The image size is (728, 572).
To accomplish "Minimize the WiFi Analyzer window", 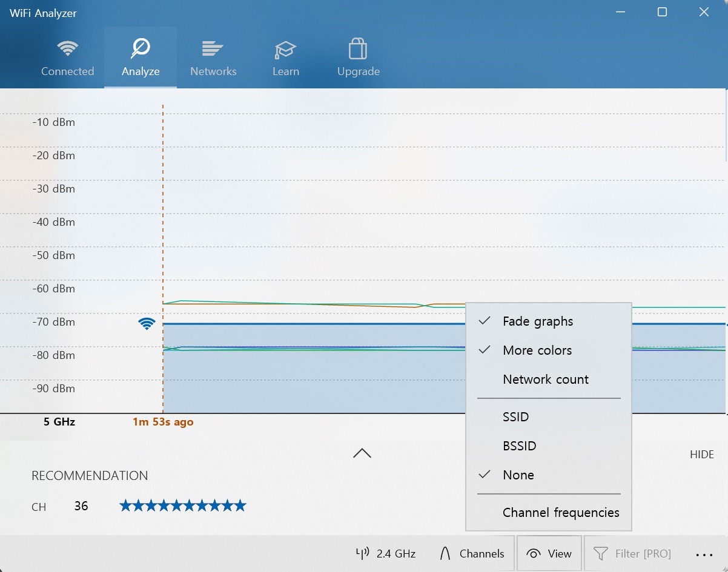I will 621,12.
